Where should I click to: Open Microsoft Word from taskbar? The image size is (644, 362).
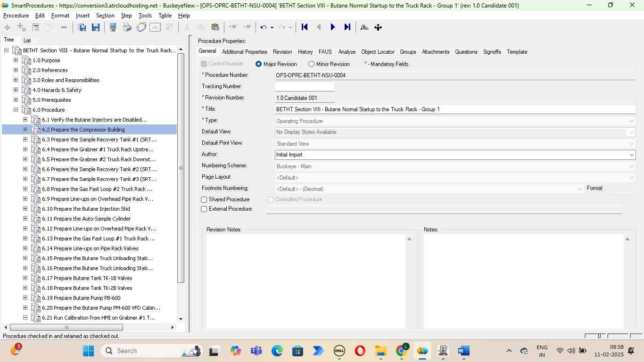click(463, 351)
